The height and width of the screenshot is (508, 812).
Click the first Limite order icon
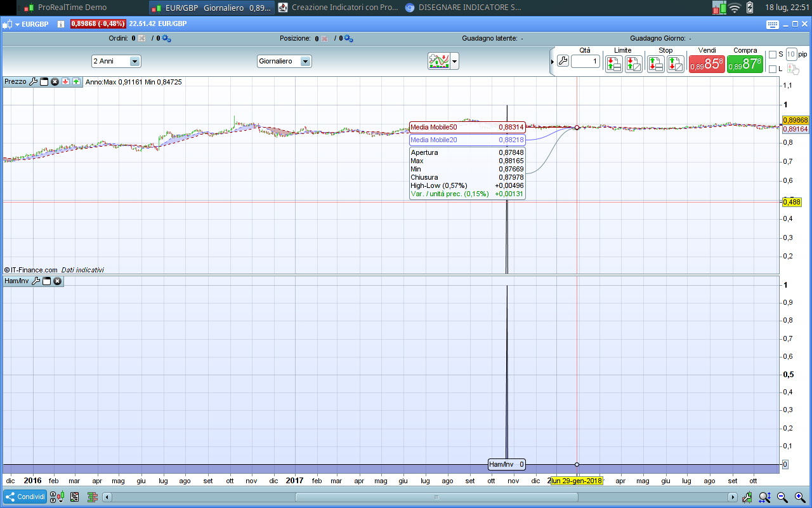(613, 64)
